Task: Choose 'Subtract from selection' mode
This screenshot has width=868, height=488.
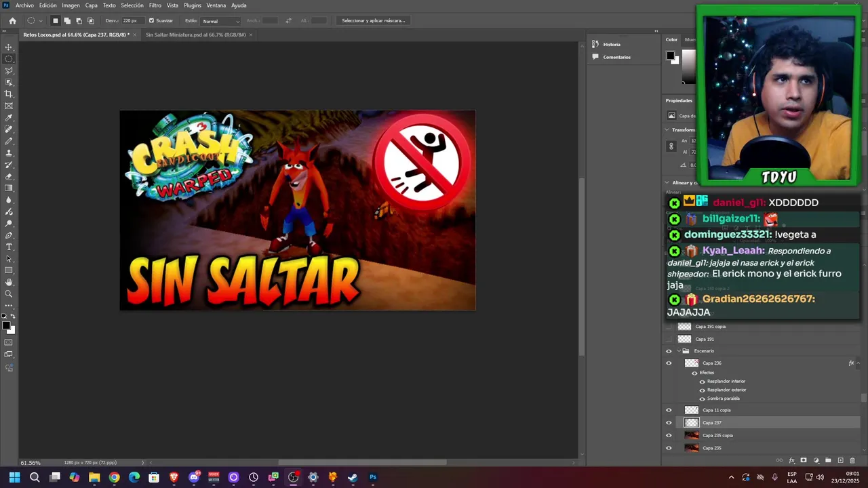Action: [x=79, y=21]
